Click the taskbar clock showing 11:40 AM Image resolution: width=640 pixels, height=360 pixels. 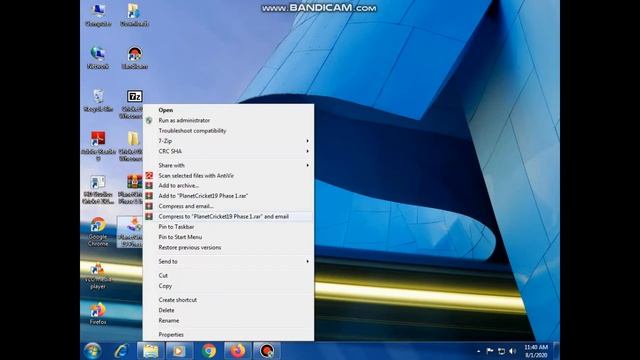[x=536, y=351]
